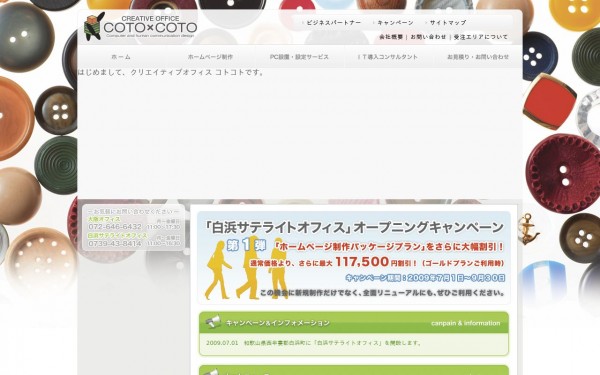The image size is (600, 375).
Task: Select the ホームページ制作 navigation item
Action: click(x=210, y=57)
